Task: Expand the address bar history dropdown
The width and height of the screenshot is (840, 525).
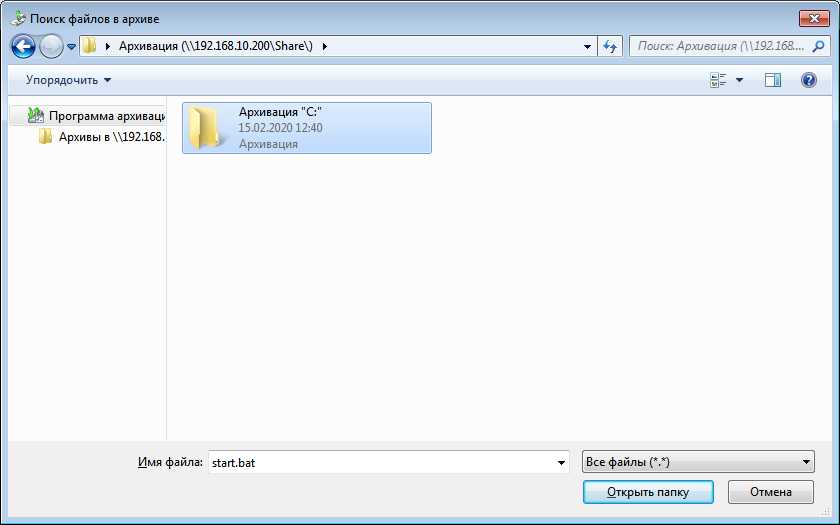Action: coord(587,46)
